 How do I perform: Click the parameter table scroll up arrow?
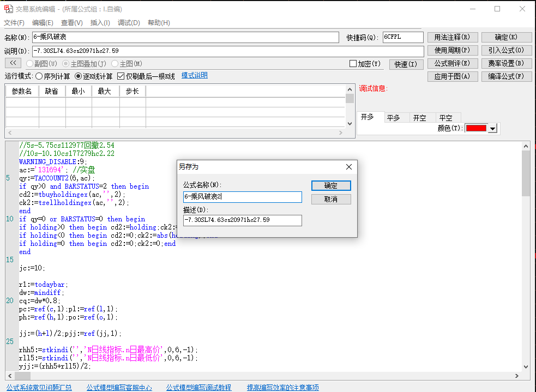pyautogui.click(x=350, y=89)
